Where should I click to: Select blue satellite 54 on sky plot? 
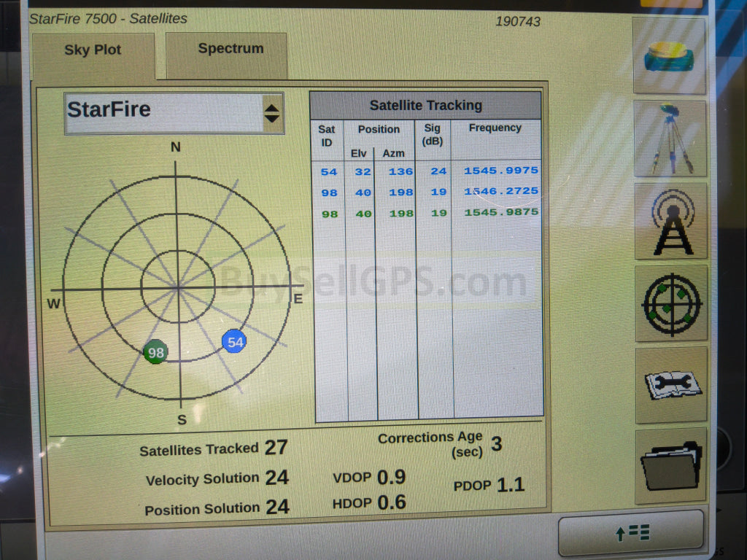click(234, 341)
